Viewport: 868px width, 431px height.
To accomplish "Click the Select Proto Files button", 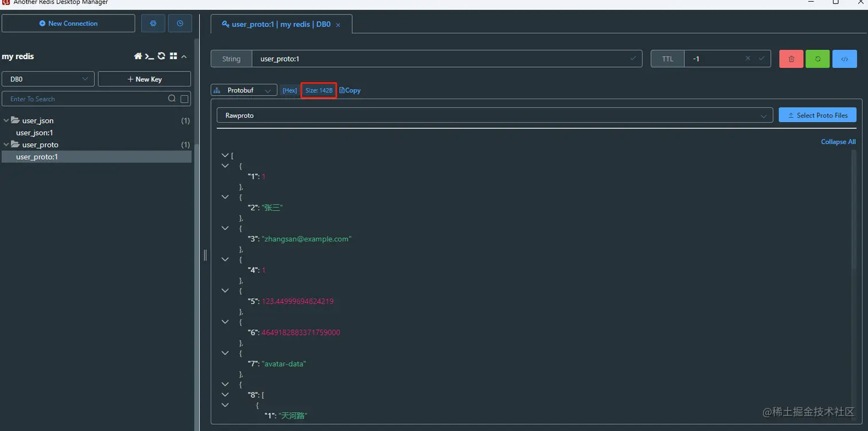I will 817,115.
